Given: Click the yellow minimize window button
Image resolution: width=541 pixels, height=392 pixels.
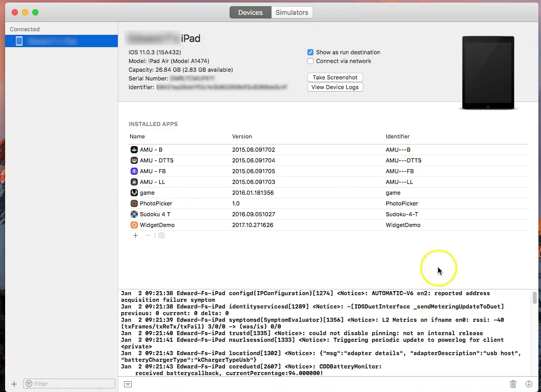Looking at the screenshot, I should [x=25, y=12].
